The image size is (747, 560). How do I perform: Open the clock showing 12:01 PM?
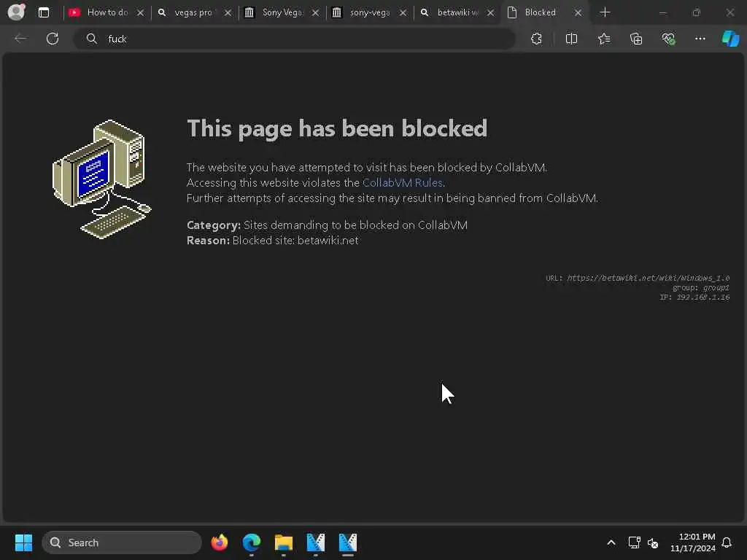point(693,542)
